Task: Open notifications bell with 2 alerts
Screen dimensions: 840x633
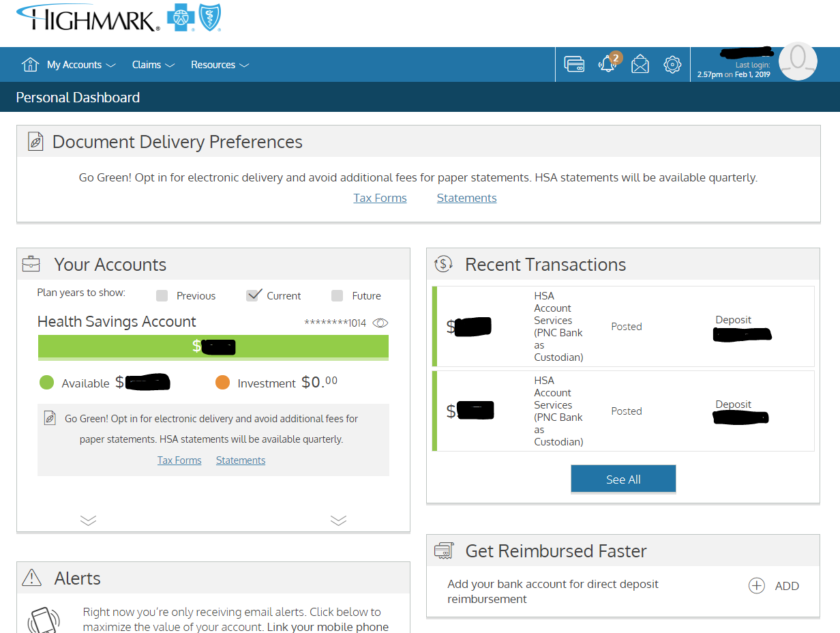Action: 607,65
